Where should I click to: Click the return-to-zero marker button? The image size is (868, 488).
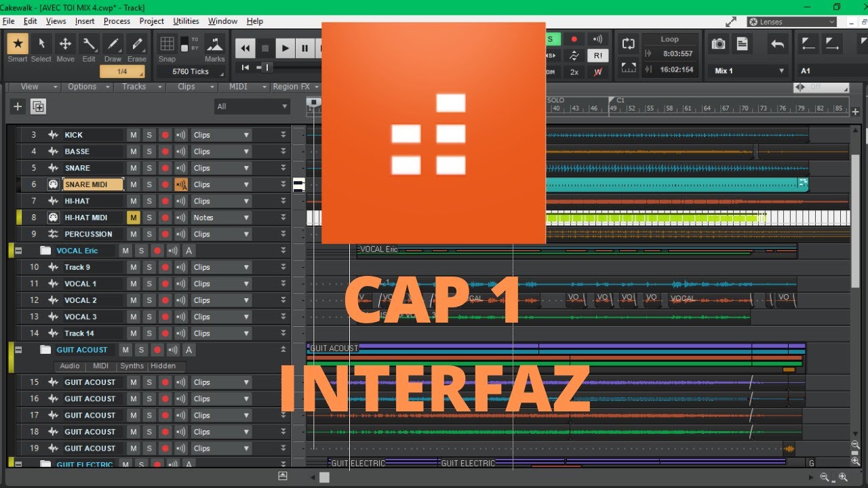(245, 67)
